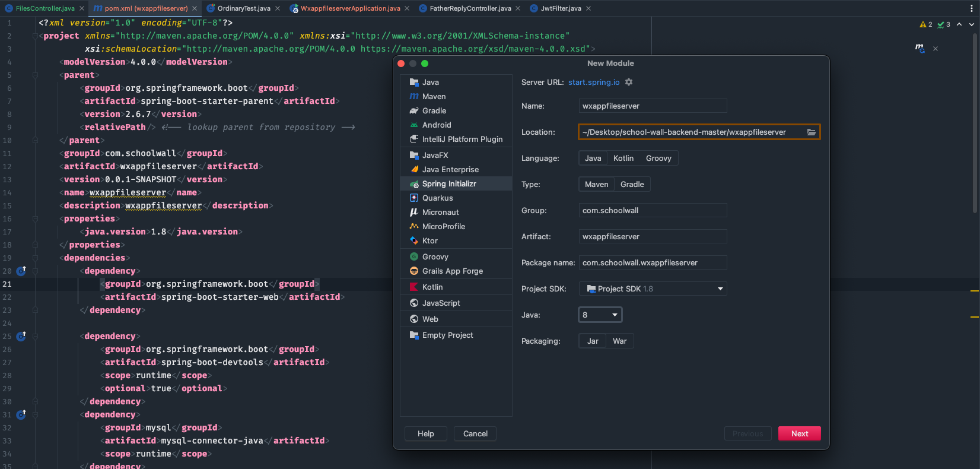Switch to FatherReplyController.java tab
This screenshot has width=980, height=469.
coord(470,8)
